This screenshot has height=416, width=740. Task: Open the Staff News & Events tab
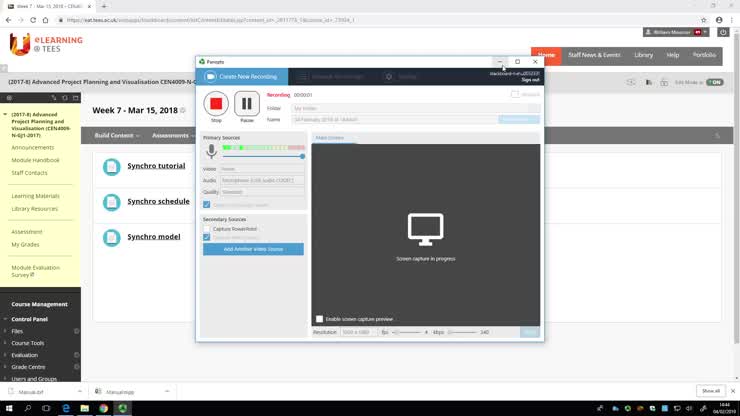coord(594,55)
